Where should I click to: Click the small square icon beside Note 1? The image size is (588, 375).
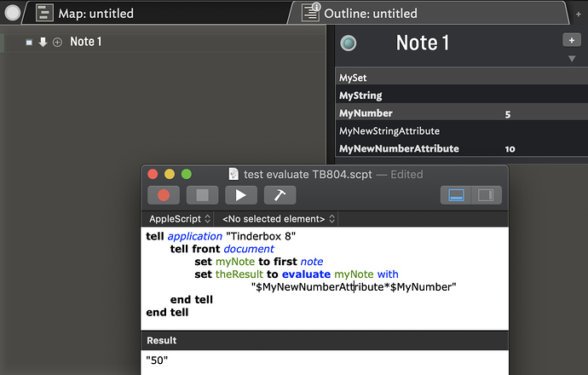pyautogui.click(x=29, y=43)
